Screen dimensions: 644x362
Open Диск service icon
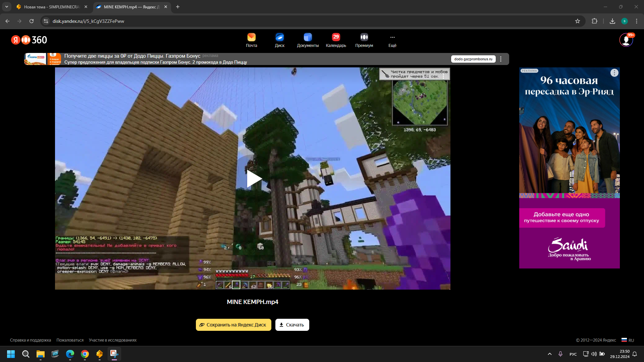(x=279, y=37)
